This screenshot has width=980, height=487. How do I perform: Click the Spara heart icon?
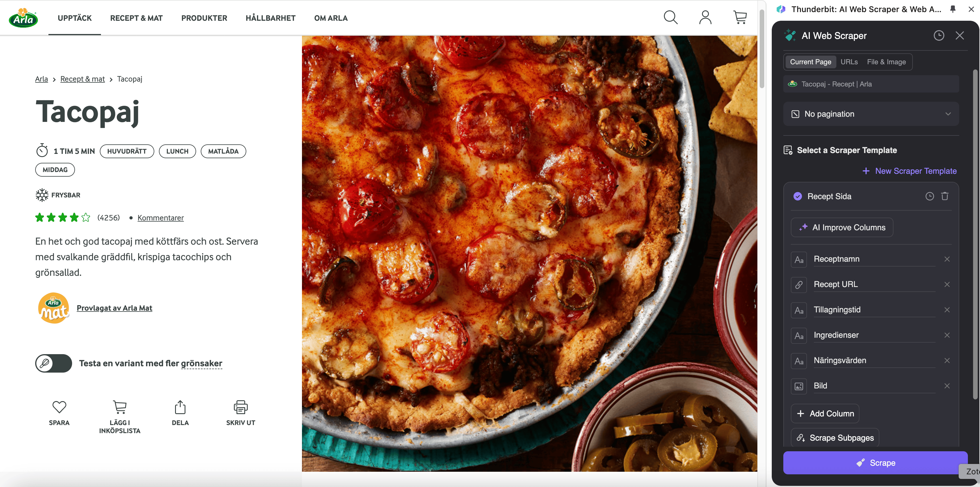[x=59, y=407]
